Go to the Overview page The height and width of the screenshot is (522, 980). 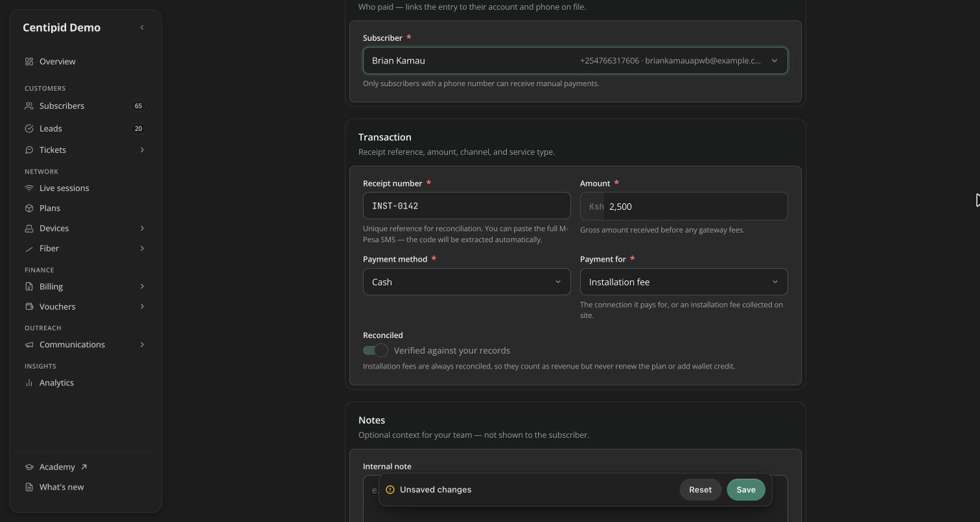[86, 62]
